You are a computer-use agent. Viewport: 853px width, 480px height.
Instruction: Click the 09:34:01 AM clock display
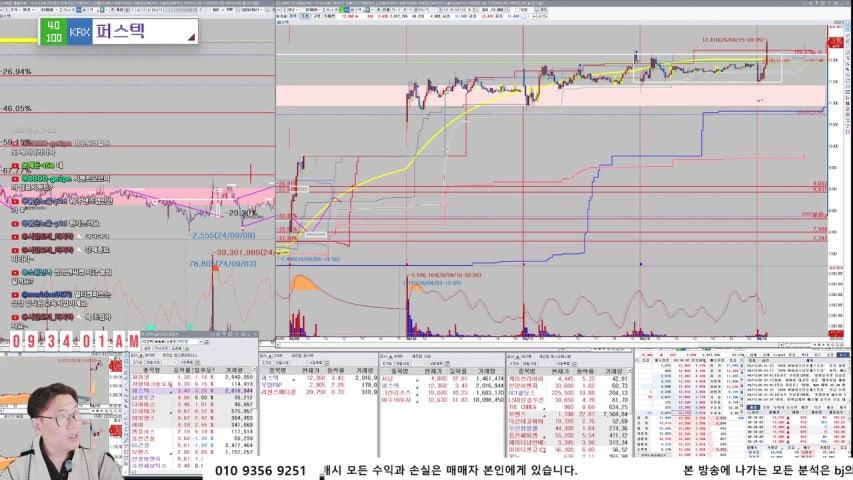pos(75,341)
